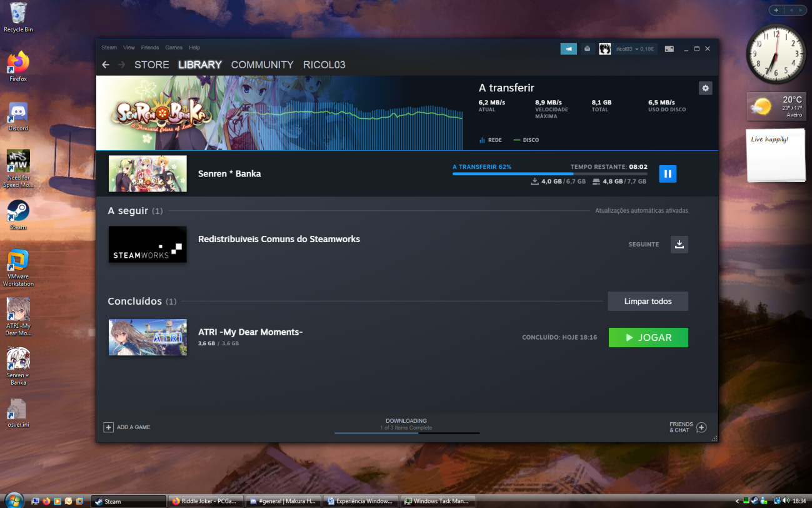Click the Senren * Banka game thumbnail
The width and height of the screenshot is (812, 508).
(148, 174)
